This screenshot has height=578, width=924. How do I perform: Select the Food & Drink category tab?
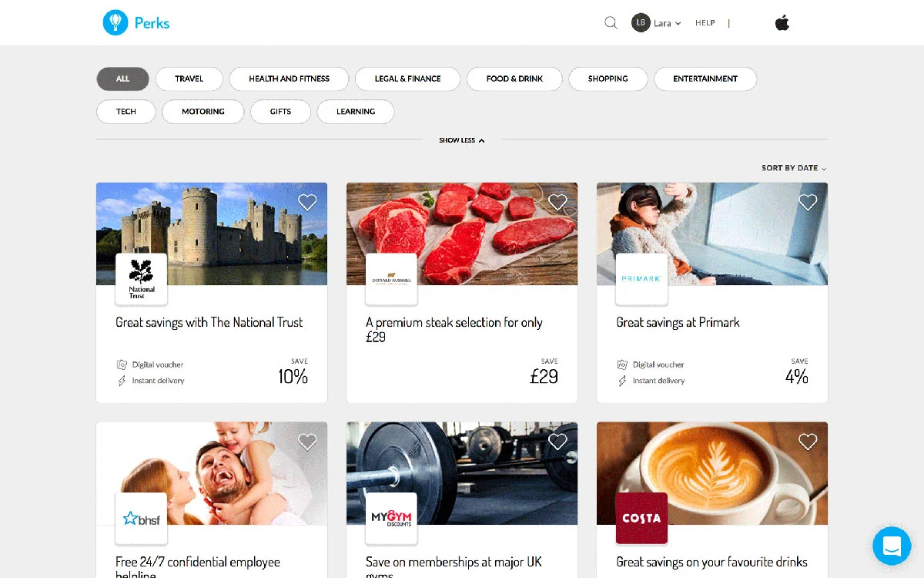coord(514,79)
